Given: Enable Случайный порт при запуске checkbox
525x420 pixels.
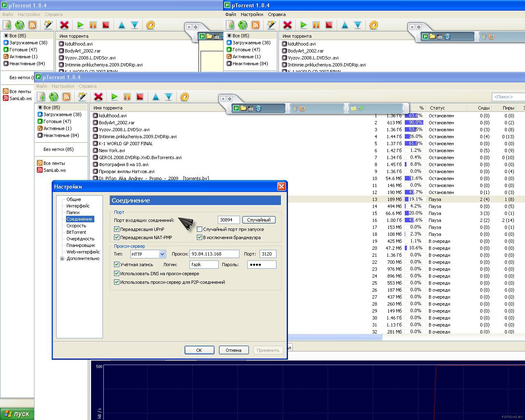Looking at the screenshot, I should click(200, 229).
